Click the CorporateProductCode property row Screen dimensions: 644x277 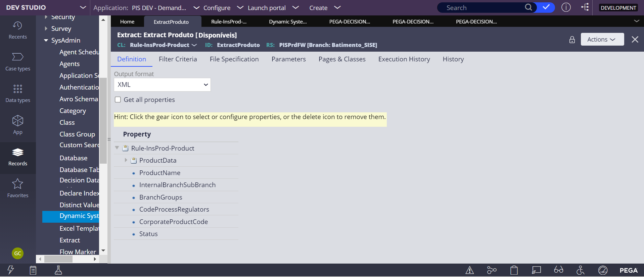point(176,222)
